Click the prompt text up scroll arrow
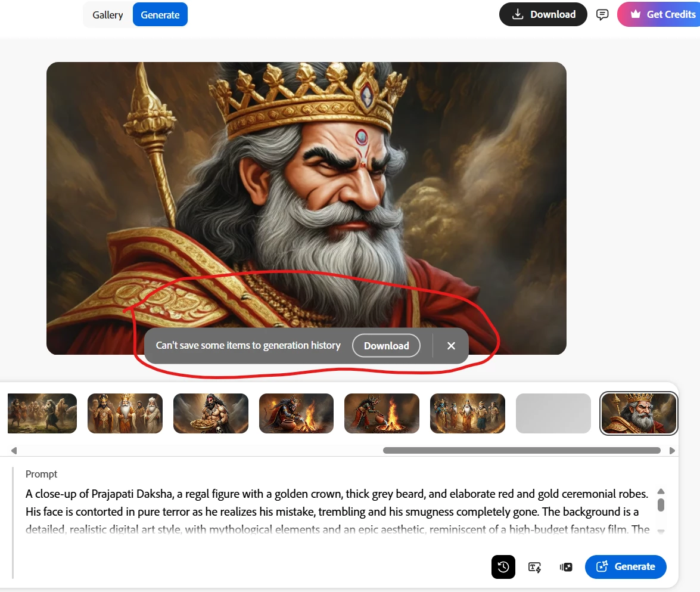The image size is (700, 592). tap(661, 491)
